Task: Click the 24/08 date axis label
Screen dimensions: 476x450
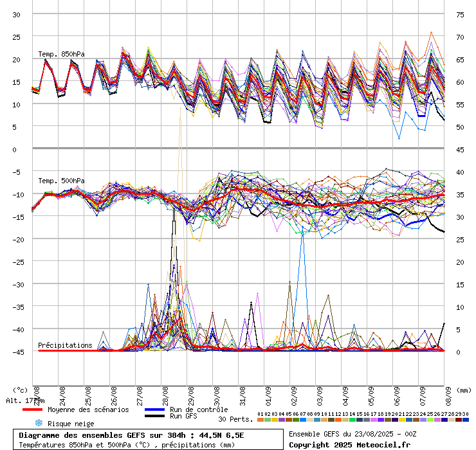Action: click(x=62, y=396)
